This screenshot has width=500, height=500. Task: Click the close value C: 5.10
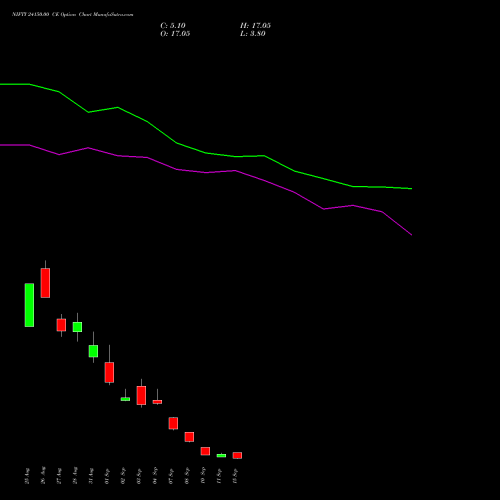pyautogui.click(x=173, y=26)
